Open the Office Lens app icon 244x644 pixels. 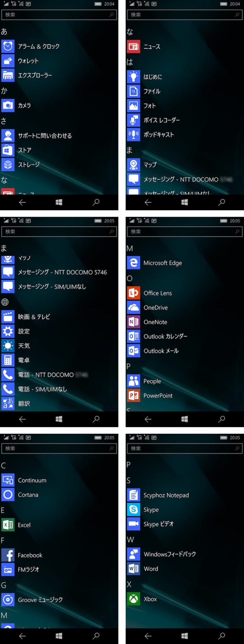click(133, 293)
